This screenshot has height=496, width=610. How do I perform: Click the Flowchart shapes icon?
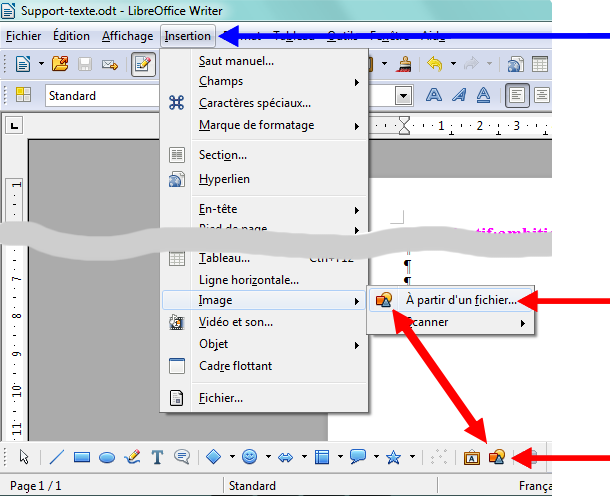[x=322, y=457]
